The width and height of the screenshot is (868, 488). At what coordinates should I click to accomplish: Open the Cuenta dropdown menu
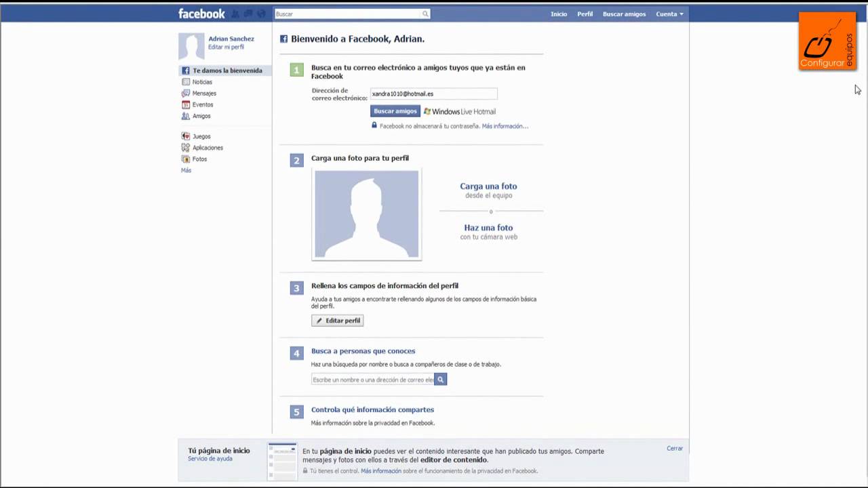tap(669, 14)
